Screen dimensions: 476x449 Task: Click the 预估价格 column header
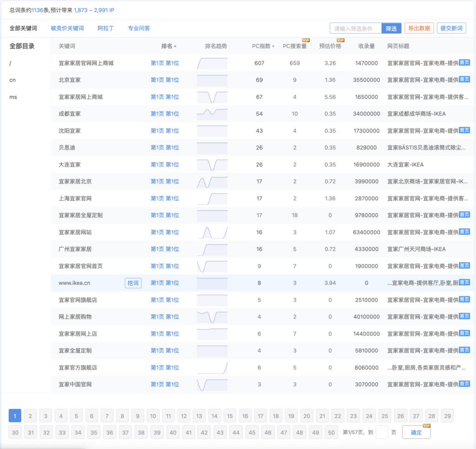pos(330,46)
